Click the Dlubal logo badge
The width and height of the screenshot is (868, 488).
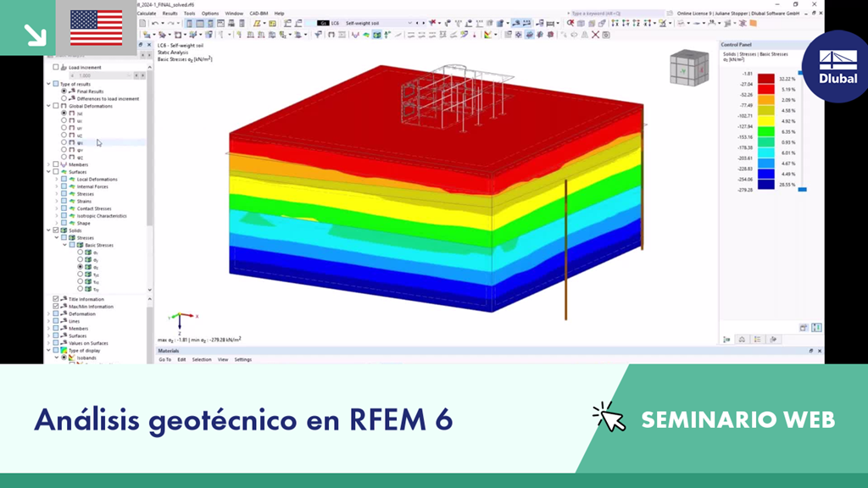tap(837, 67)
